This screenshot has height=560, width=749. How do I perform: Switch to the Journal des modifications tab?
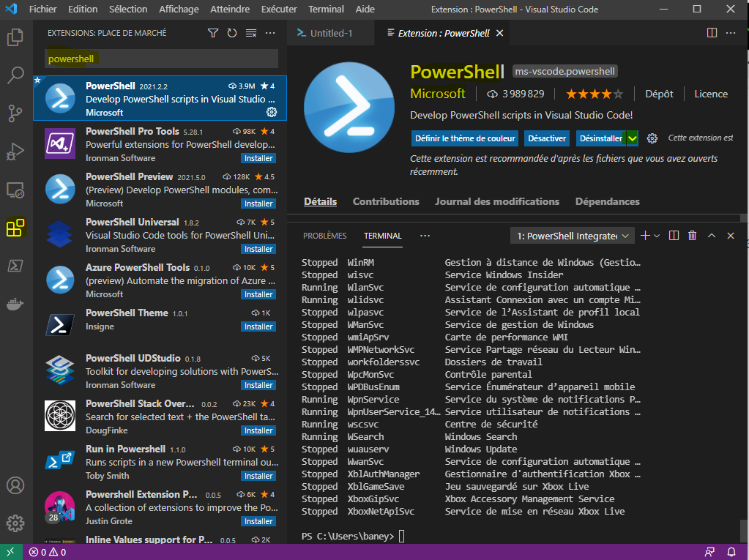click(496, 201)
